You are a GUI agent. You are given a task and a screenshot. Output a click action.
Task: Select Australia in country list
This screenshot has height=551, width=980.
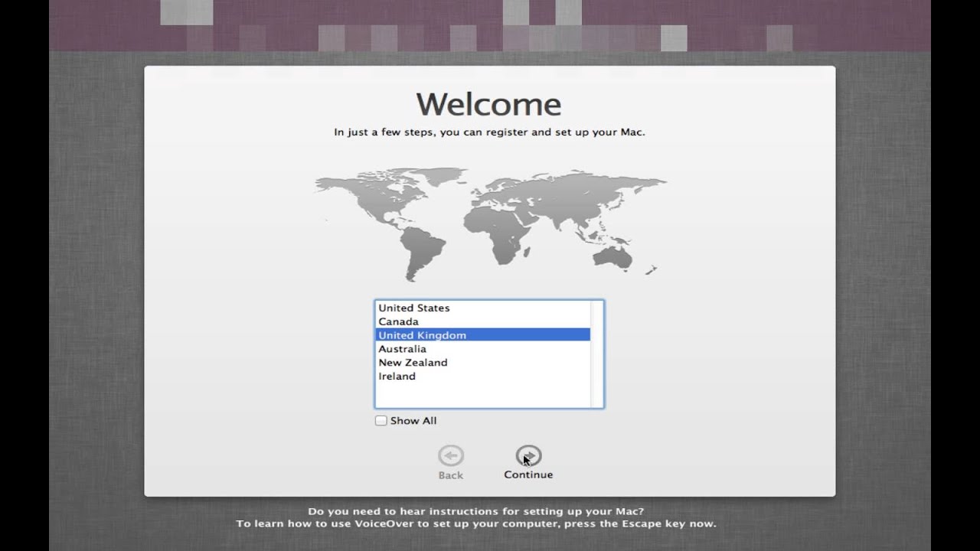tap(483, 349)
